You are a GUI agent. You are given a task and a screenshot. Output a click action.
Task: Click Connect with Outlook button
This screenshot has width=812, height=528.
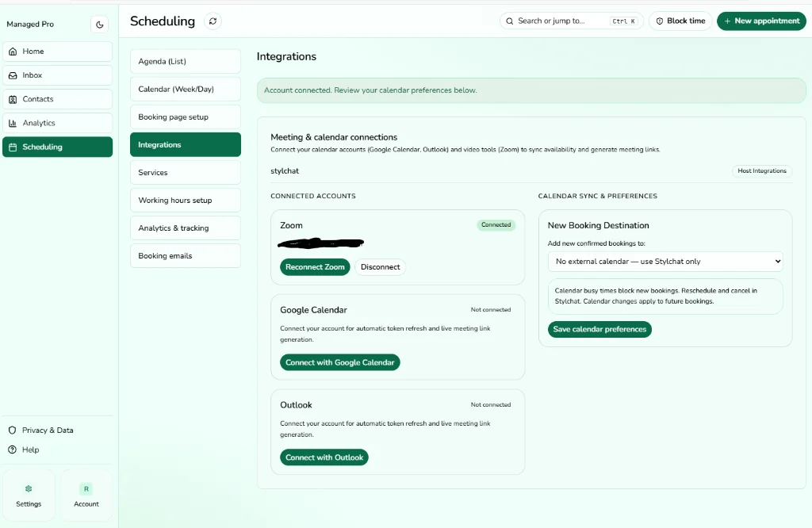point(324,457)
